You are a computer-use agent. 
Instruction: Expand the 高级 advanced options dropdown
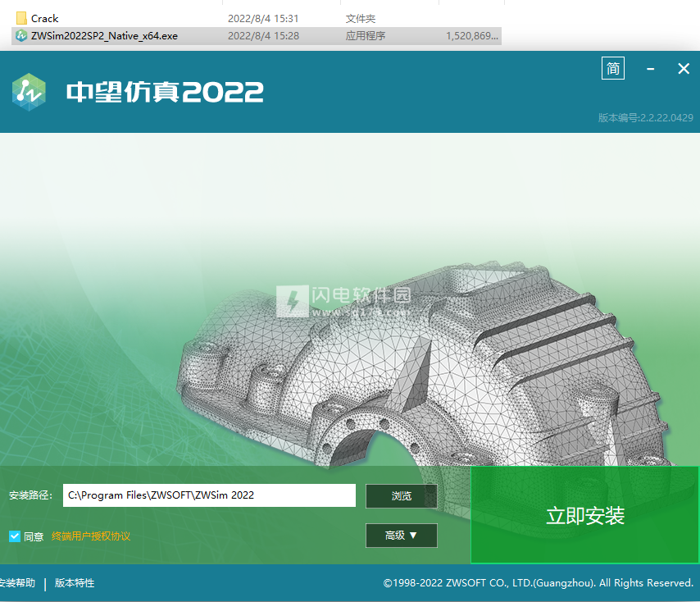[402, 535]
